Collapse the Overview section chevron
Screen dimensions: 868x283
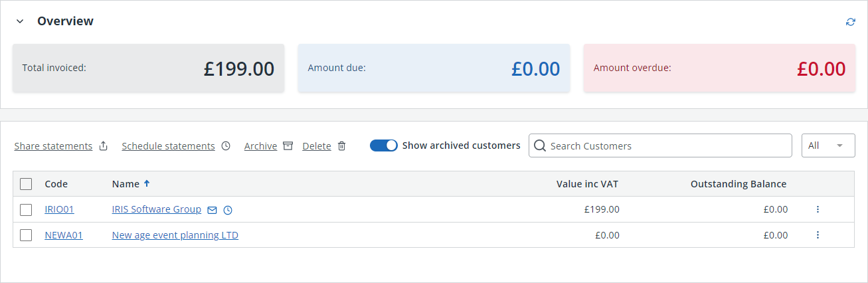20,21
